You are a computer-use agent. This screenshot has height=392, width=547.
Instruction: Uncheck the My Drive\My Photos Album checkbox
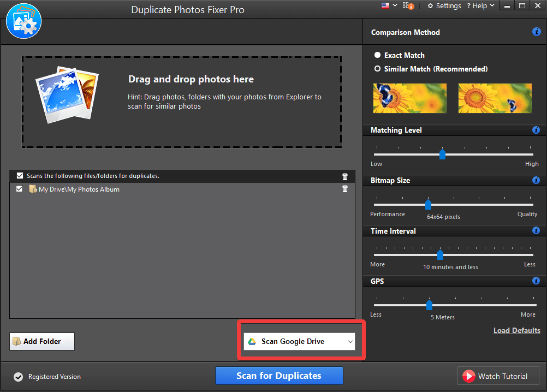(20, 189)
